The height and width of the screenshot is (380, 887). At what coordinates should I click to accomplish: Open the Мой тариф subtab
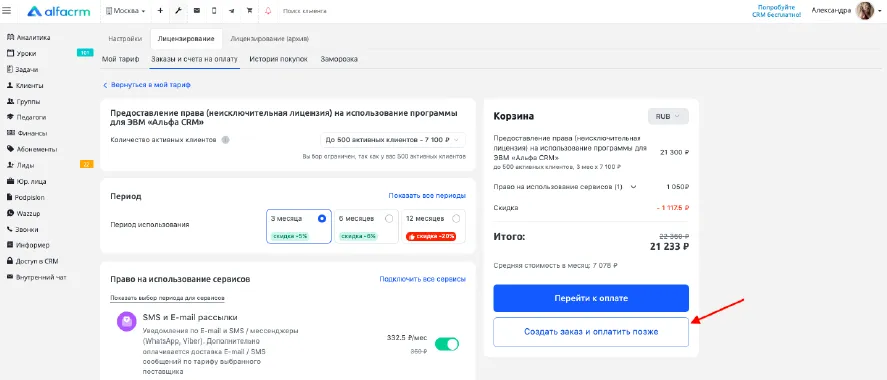tap(120, 59)
